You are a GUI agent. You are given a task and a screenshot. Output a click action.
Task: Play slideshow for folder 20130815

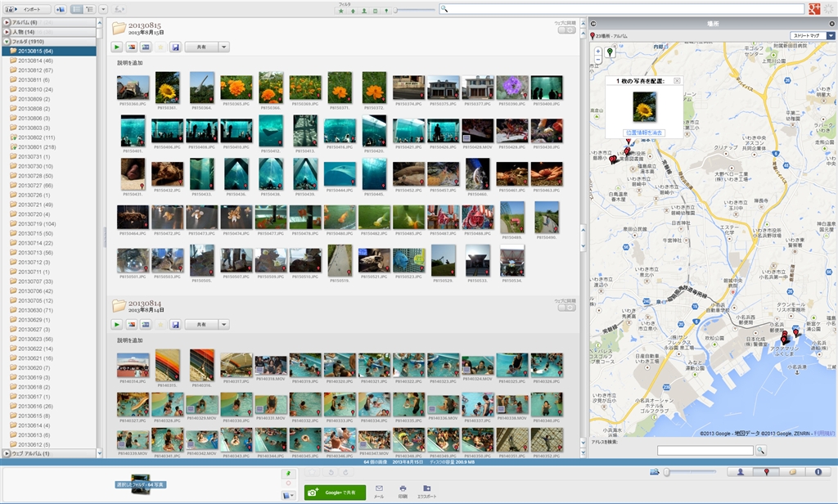coord(118,47)
